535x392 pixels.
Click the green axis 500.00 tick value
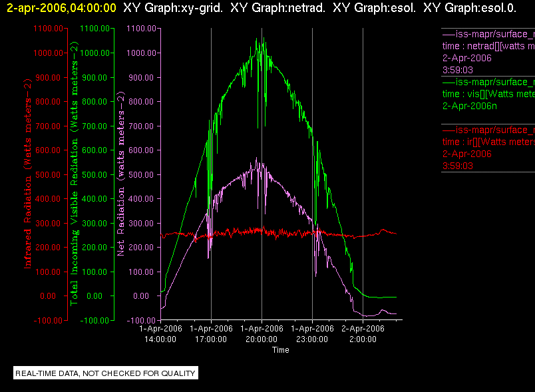[94, 174]
